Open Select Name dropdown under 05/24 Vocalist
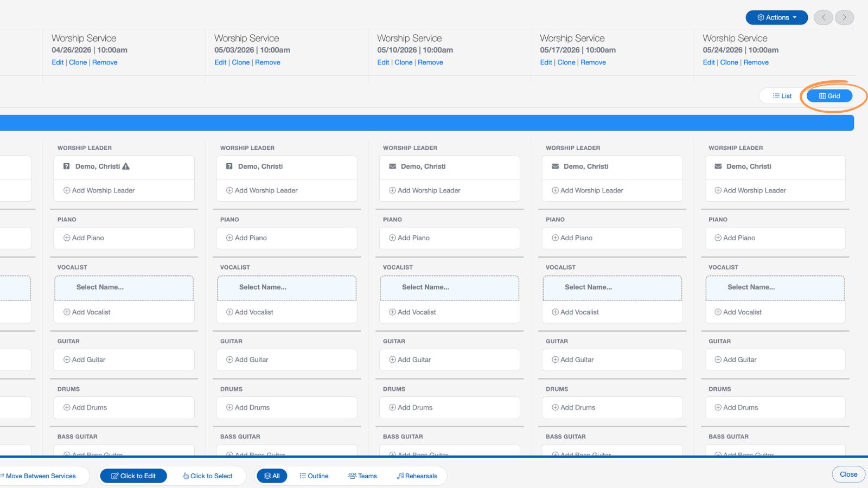Viewport: 868px width, 488px height. [775, 287]
